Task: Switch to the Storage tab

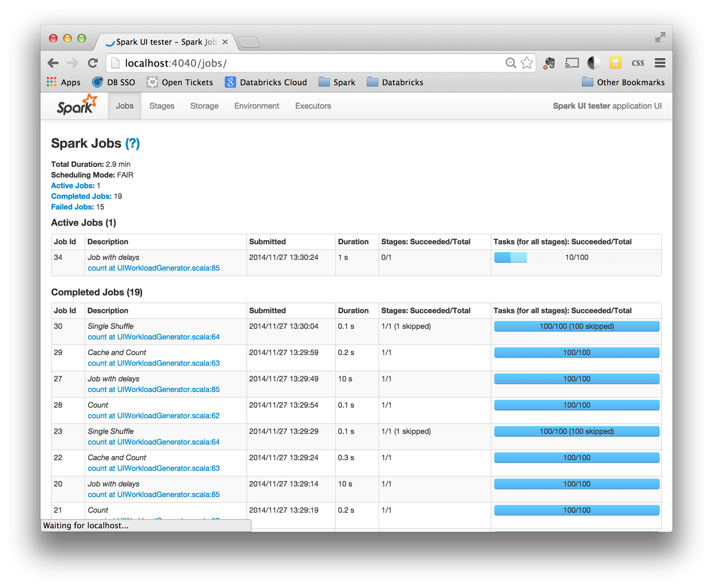Action: point(204,106)
